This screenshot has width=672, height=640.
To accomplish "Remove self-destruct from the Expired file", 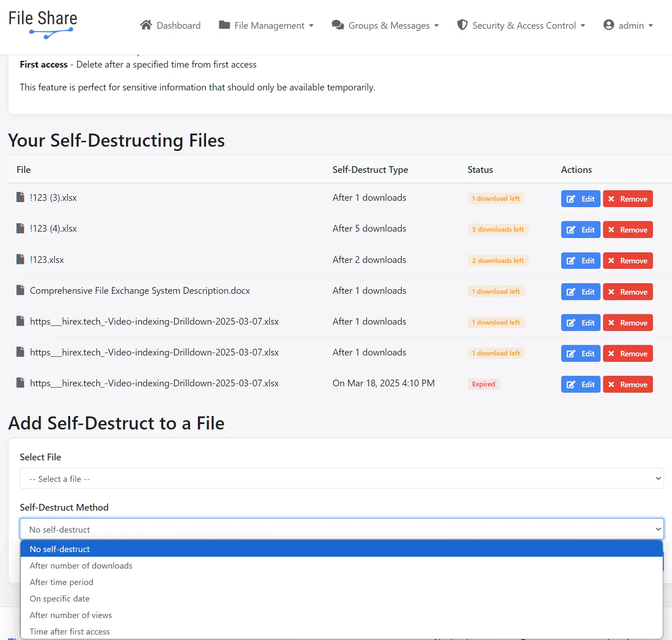I will (628, 385).
